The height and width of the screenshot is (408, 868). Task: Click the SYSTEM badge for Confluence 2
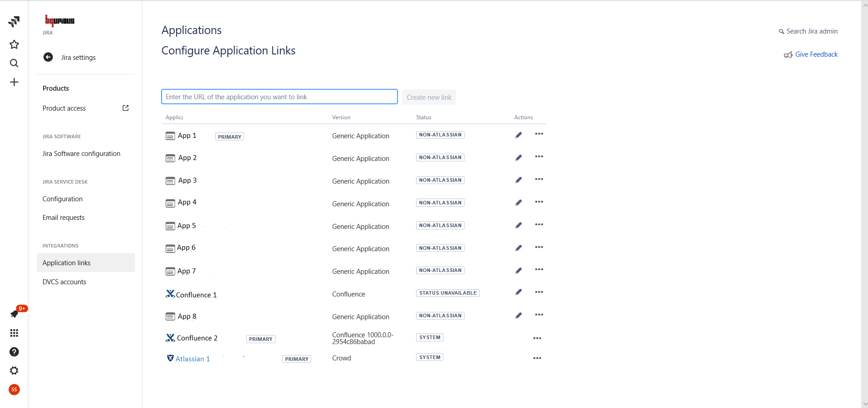click(430, 337)
